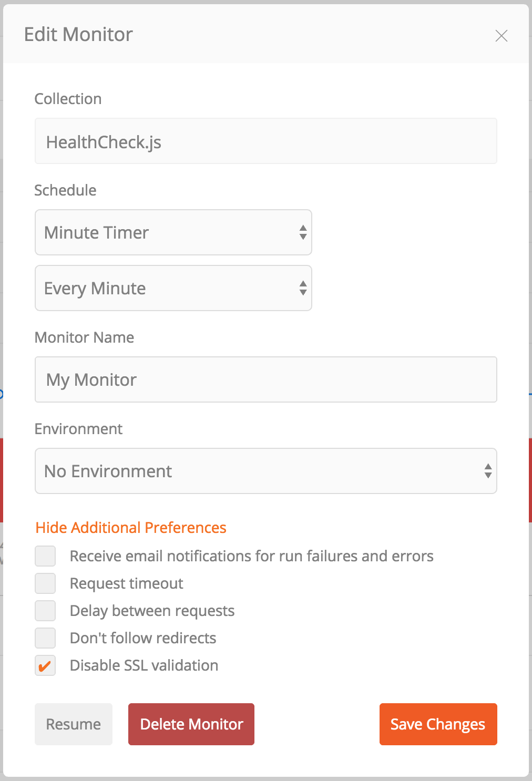Collapse preferences via Hide Additional Preferences
Viewport: 532px width, 781px height.
130,528
